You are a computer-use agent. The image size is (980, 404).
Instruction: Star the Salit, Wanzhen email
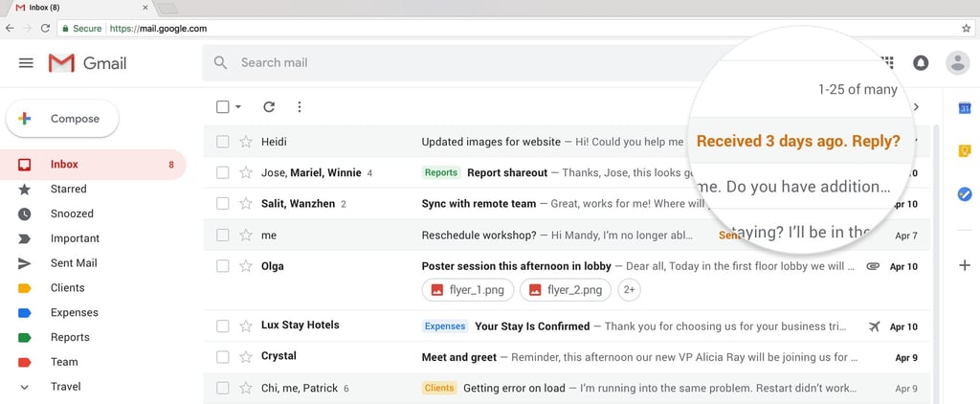[x=246, y=204]
